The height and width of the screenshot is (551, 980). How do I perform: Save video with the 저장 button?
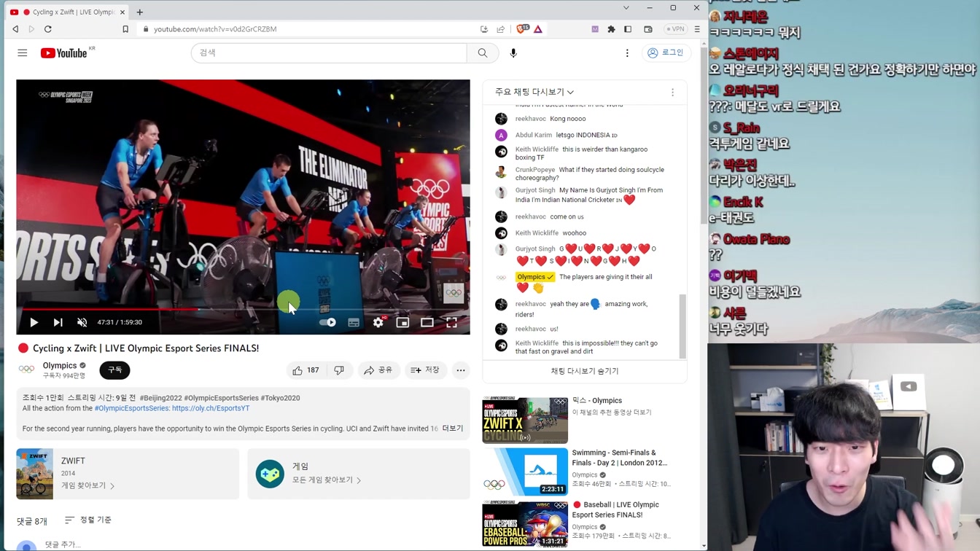[x=425, y=370]
